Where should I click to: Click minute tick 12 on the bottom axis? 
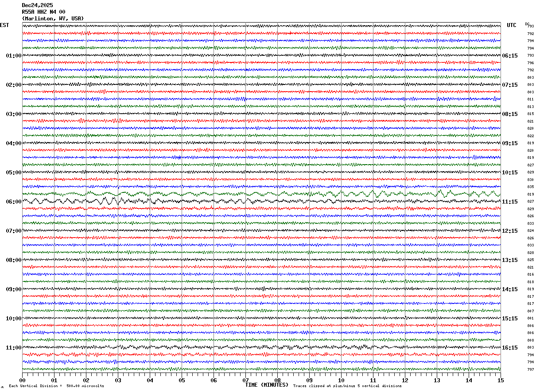405,380
